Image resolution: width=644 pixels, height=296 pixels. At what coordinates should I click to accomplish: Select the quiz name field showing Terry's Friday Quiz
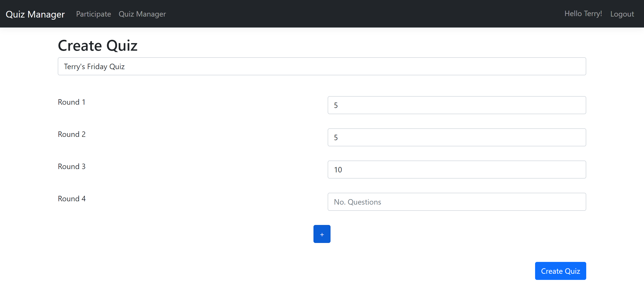[x=322, y=66]
